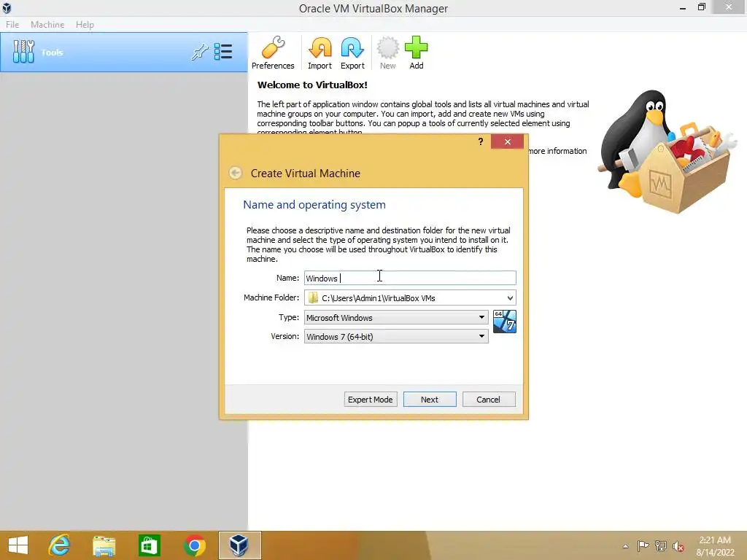
Task: Open the Type dropdown Microsoft Windows
Action: 396,318
